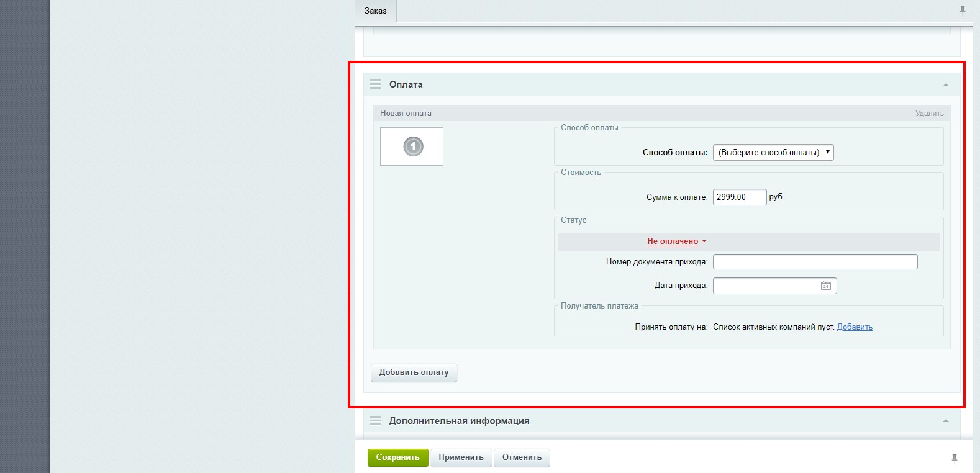Click the Добавить оплату button
The height and width of the screenshot is (473, 980).
(414, 372)
